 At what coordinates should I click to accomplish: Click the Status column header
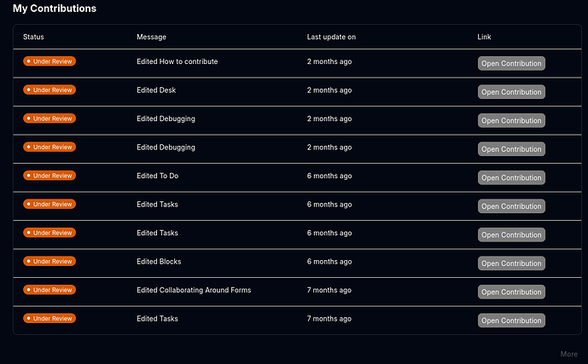click(x=33, y=37)
